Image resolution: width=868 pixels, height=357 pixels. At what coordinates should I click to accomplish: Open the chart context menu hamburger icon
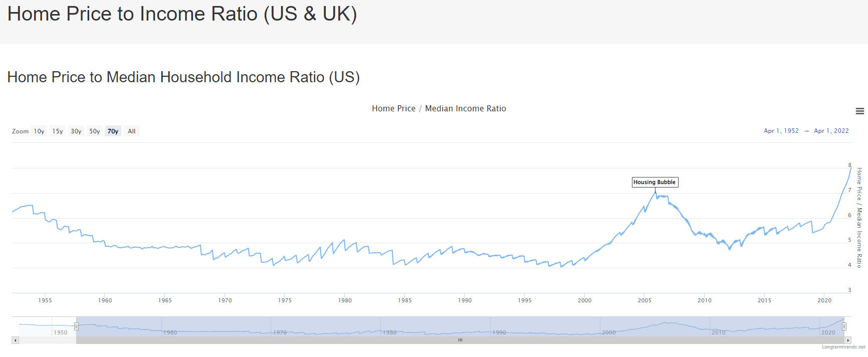click(x=859, y=111)
